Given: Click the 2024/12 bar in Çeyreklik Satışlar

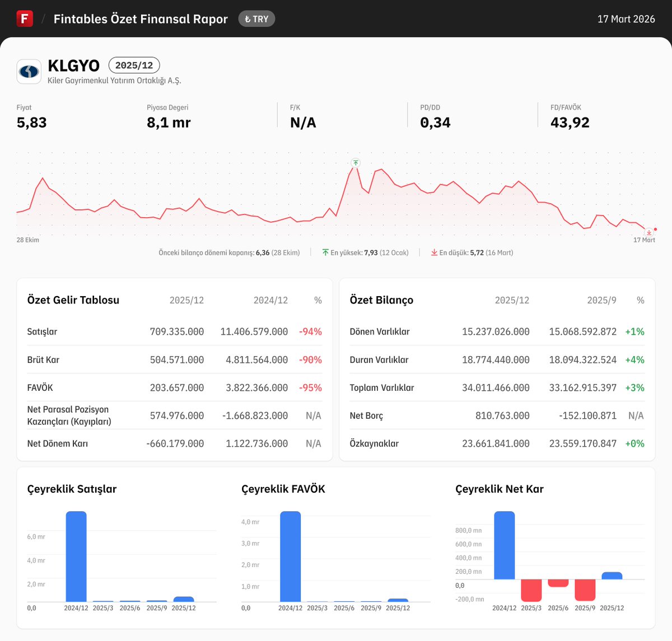Looking at the screenshot, I should tap(76, 556).
